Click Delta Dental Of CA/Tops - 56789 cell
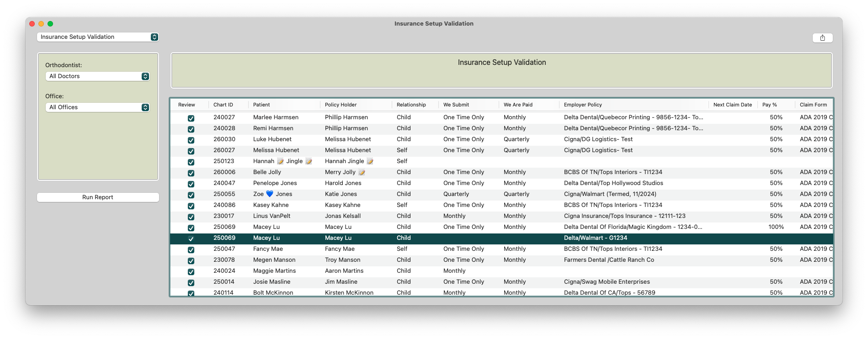868x339 pixels. pos(609,293)
